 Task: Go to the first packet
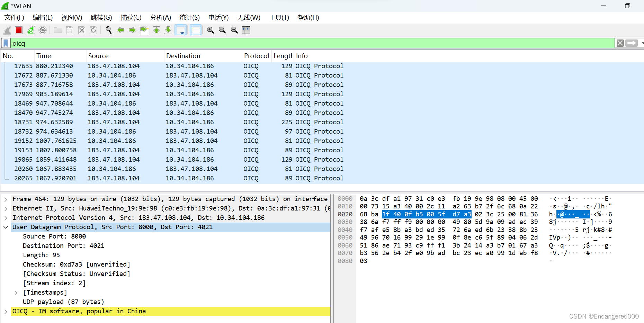156,30
